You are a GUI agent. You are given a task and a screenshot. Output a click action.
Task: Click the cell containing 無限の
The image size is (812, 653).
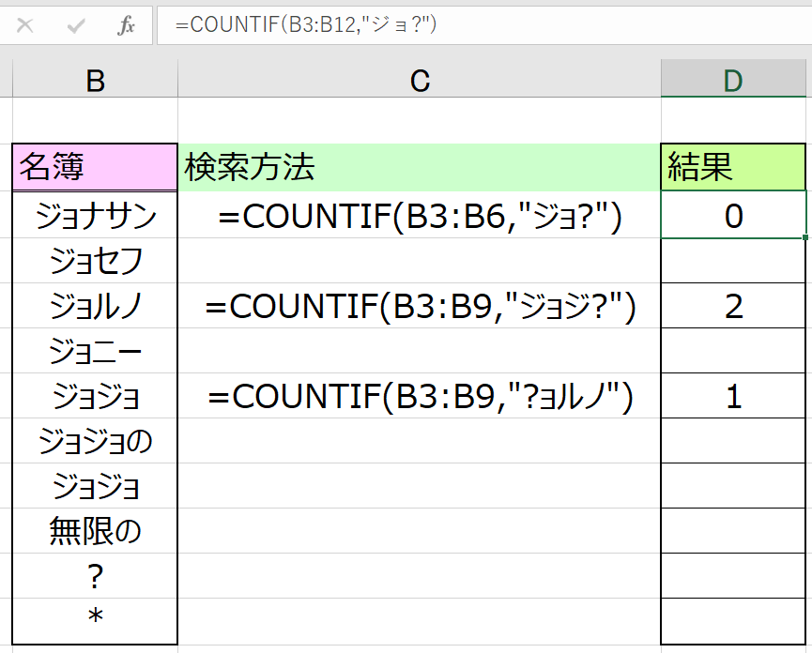pyautogui.click(x=95, y=531)
